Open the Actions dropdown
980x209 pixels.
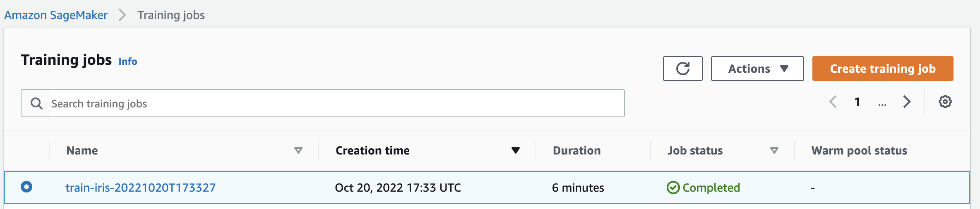coord(757,69)
